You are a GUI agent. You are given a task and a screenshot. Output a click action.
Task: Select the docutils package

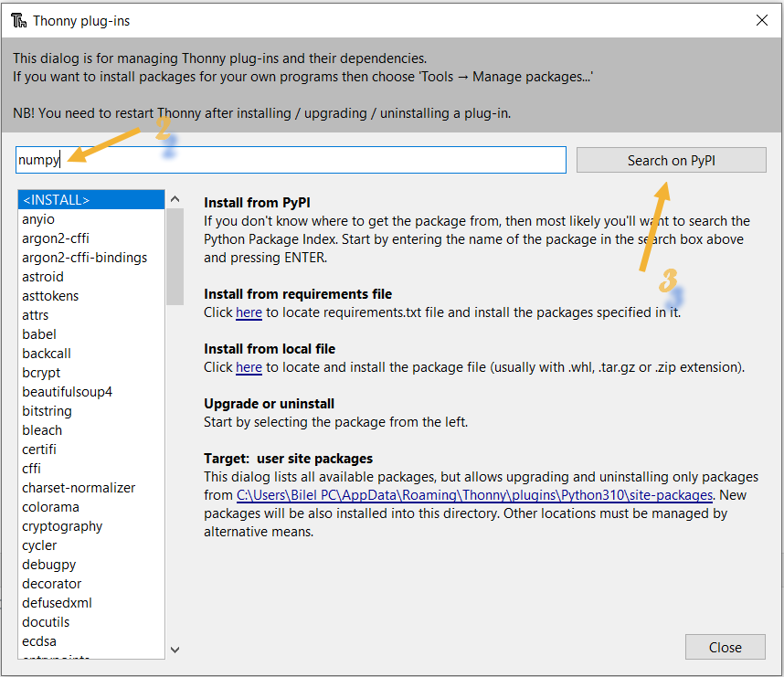91,622
